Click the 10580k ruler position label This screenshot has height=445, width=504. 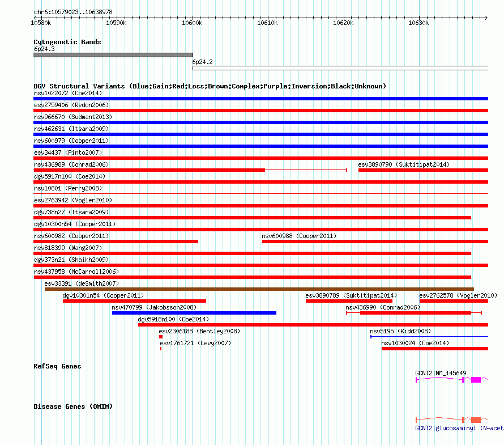click(x=41, y=23)
